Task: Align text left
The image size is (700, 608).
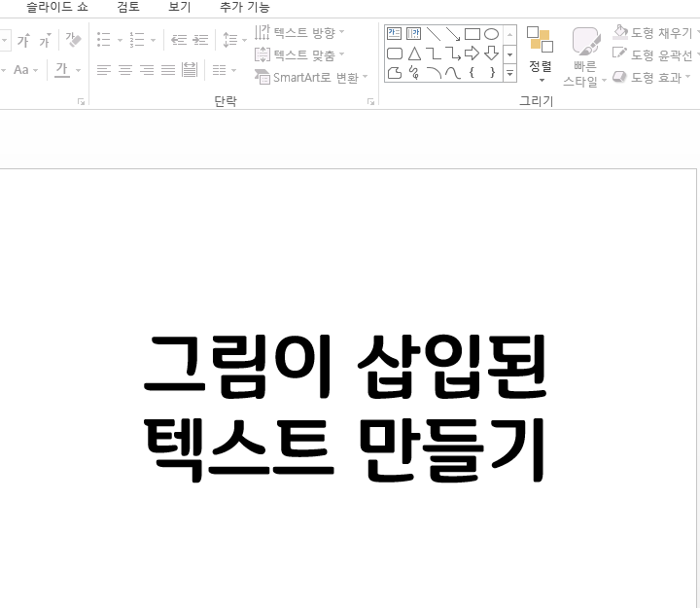Action: coord(104,70)
